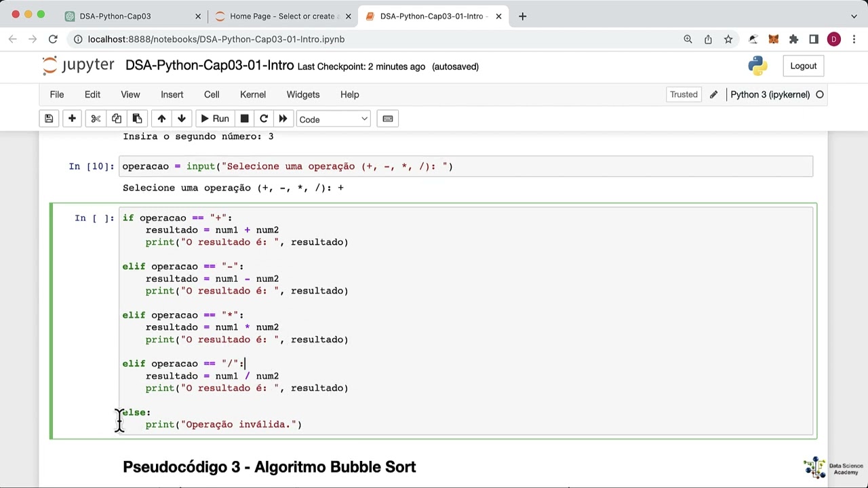Move the selected cell down
The width and height of the screenshot is (868, 488).
(x=182, y=119)
